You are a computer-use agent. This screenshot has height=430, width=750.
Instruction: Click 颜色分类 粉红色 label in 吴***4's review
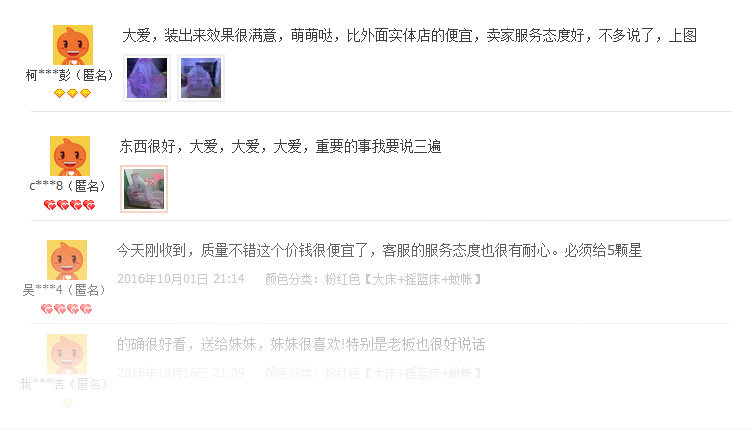click(373, 279)
